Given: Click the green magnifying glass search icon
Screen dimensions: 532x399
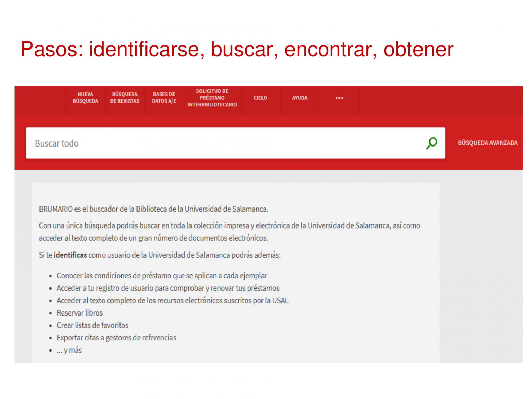Looking at the screenshot, I should 432,143.
